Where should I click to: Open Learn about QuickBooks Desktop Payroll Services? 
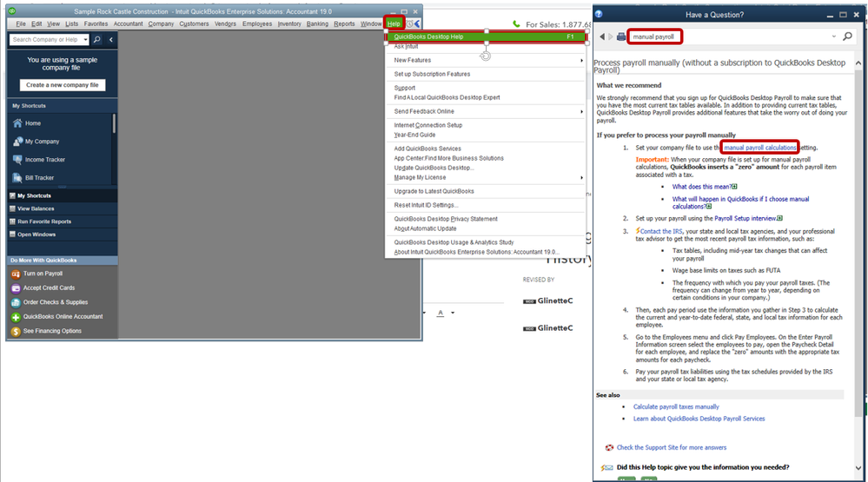699,419
